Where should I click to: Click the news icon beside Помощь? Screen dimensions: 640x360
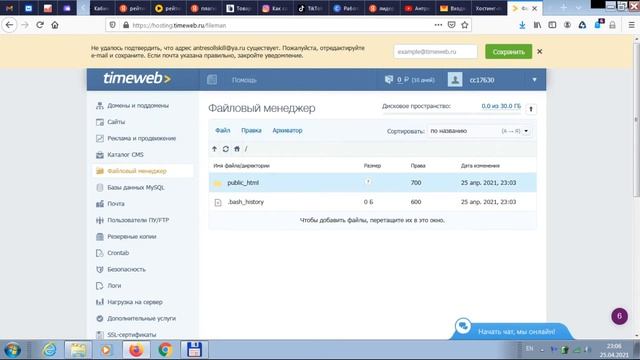(x=212, y=80)
